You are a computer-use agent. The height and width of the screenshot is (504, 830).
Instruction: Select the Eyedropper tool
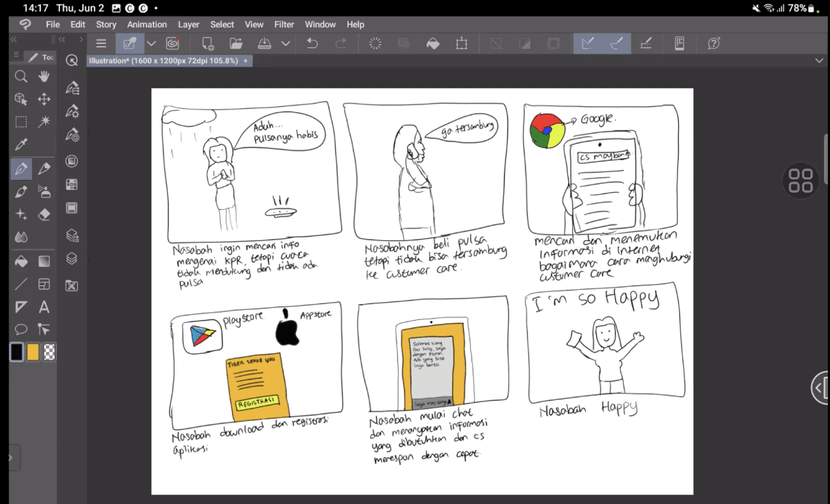[x=21, y=145]
